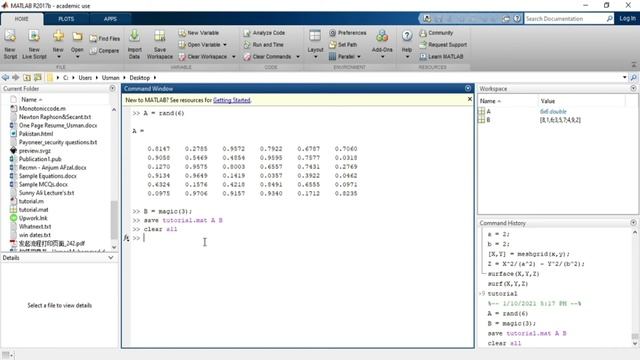Select Usman in the folder path
The width and height of the screenshot is (640, 360).
tap(111, 78)
